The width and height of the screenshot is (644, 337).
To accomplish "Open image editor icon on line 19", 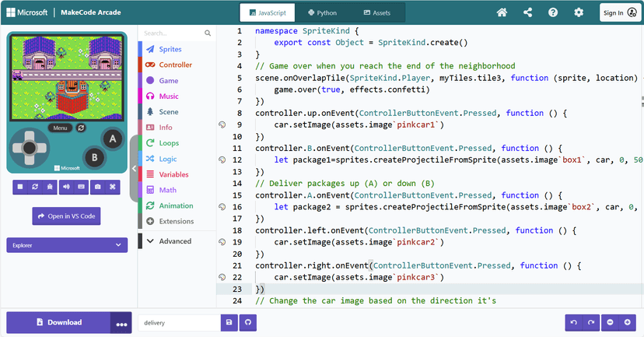I will pyautogui.click(x=222, y=242).
